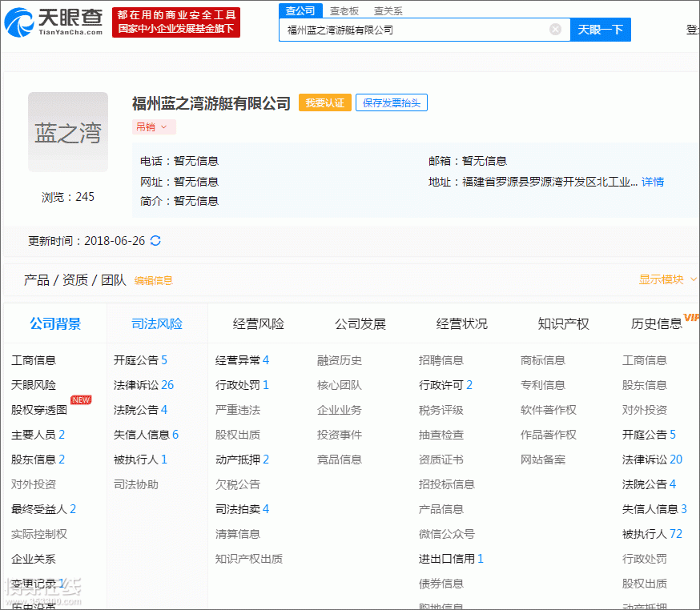Expand the 显示模块 dropdown

[668, 279]
